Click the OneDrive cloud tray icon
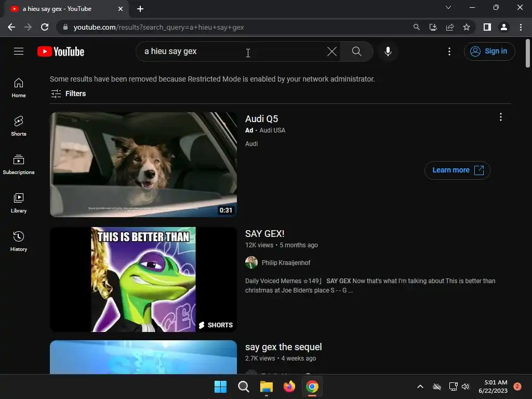This screenshot has width=532, height=399. pyautogui.click(x=437, y=387)
